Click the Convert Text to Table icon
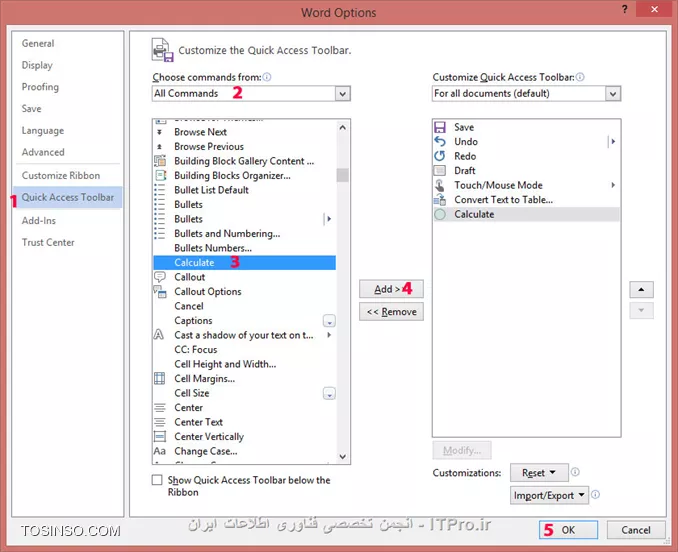Screen dimensions: 678x552 [440, 200]
